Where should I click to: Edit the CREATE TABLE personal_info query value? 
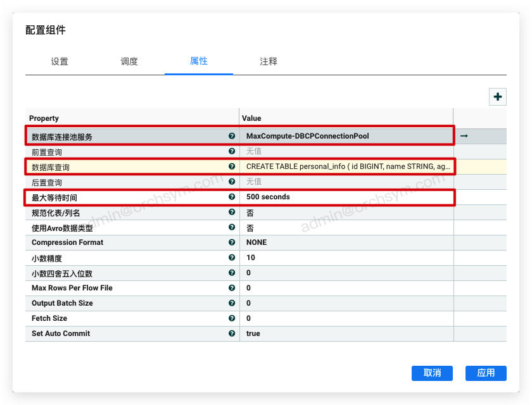click(x=347, y=166)
